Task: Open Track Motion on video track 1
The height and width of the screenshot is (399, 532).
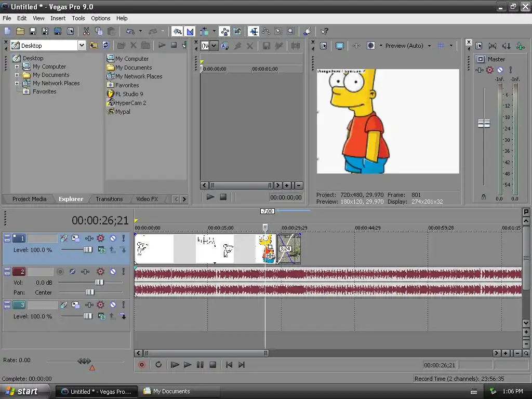Action: coord(76,238)
